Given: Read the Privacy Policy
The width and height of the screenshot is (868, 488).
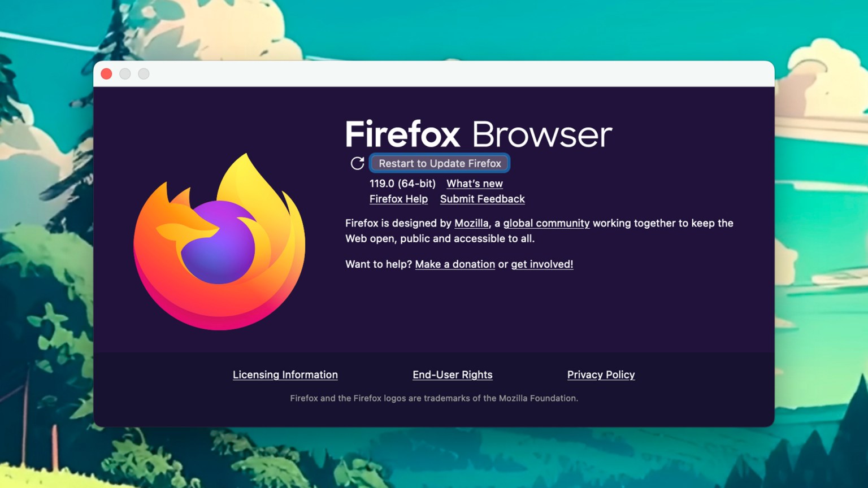Looking at the screenshot, I should click(601, 374).
